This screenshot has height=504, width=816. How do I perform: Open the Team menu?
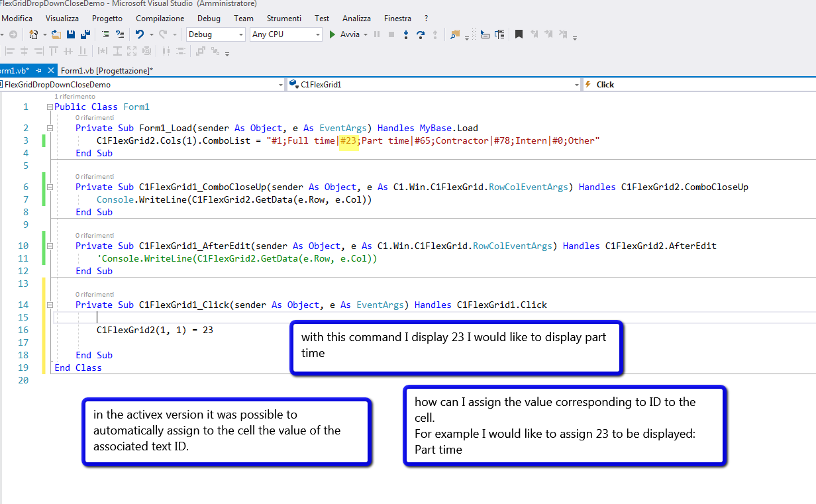(244, 19)
